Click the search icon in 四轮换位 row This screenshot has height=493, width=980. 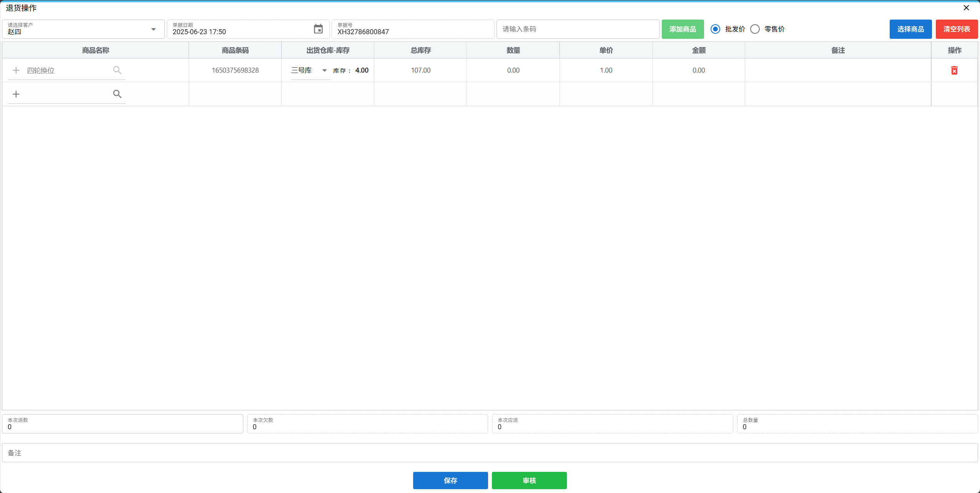tap(117, 70)
